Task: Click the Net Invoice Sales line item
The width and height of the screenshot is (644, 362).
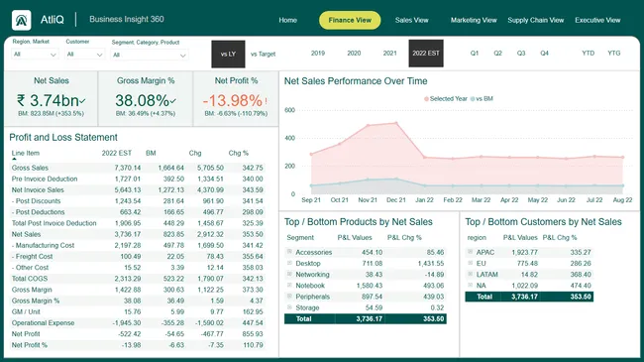Action: (38, 190)
